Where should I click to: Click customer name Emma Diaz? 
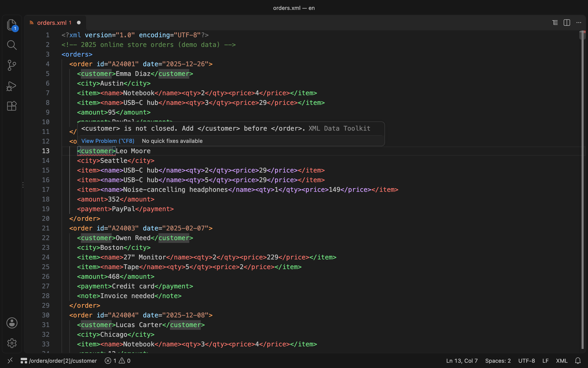click(133, 74)
